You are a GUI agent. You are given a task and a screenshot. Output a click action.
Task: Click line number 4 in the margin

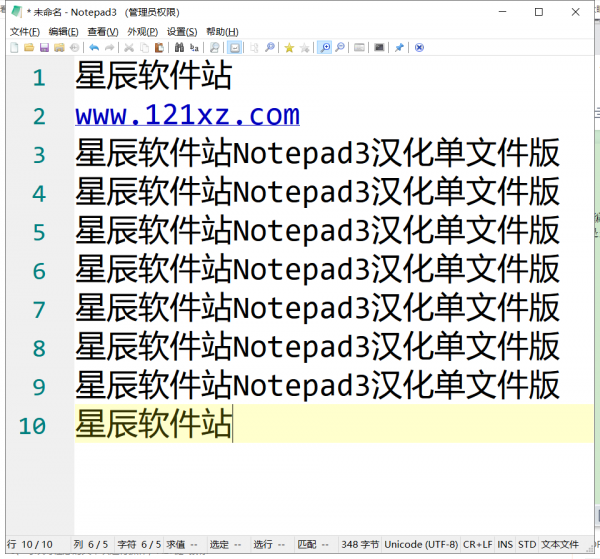coord(39,194)
